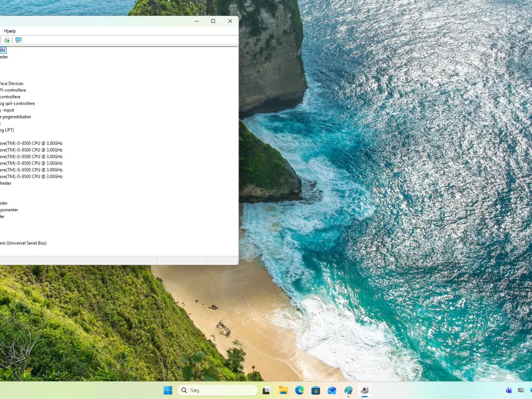Viewport: 532px width, 399px height.
Task: Launch Microsoft Edge from the taskbar
Action: [299, 390]
